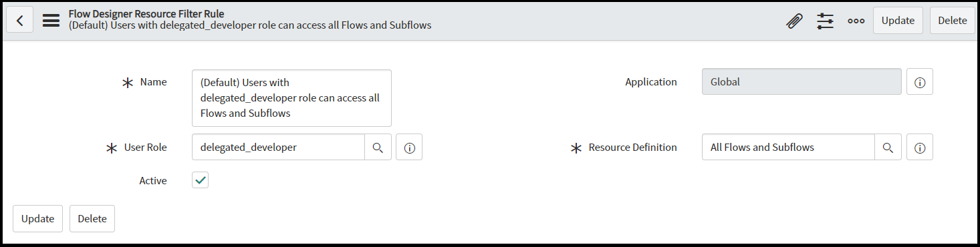Open more options three-dots menu
Screen dimensions: 980x247
point(856,21)
